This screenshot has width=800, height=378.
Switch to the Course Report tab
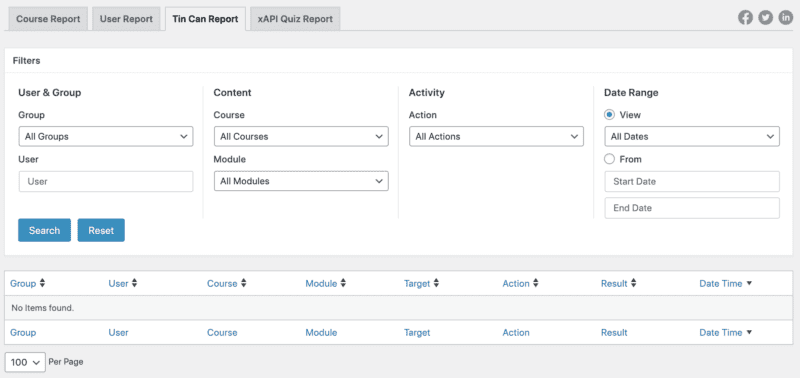point(48,19)
